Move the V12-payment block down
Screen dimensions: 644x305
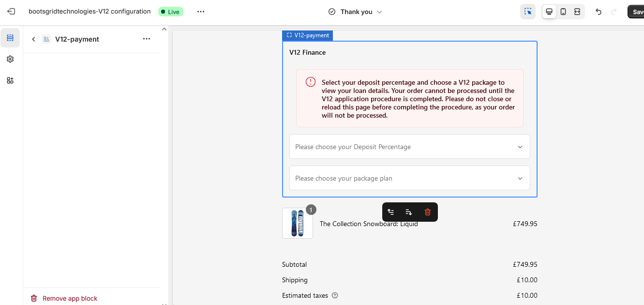pos(409,212)
